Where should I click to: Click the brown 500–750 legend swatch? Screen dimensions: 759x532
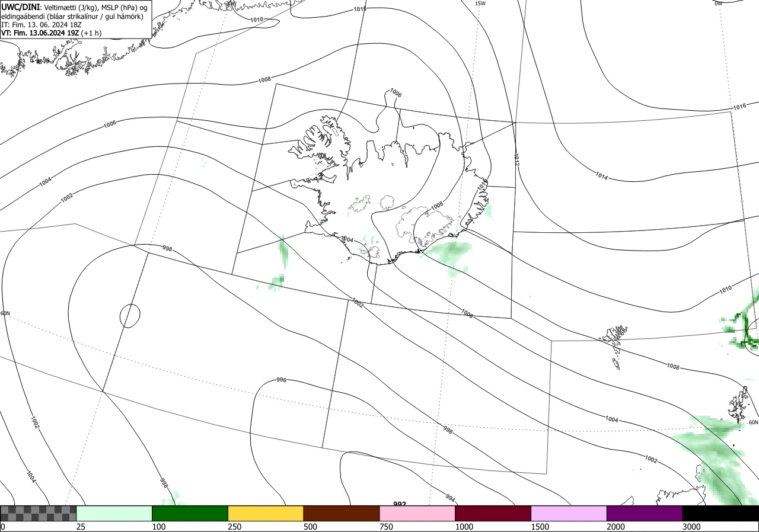[x=342, y=513]
